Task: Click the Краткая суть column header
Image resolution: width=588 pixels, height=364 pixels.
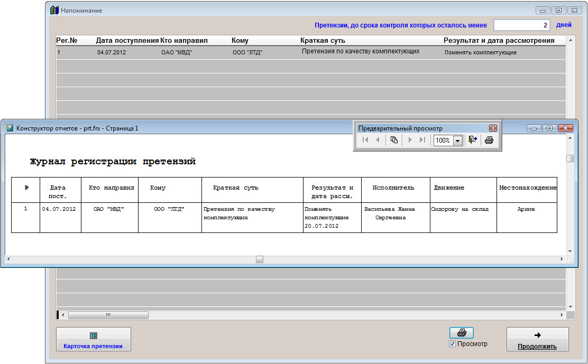Action: 323,41
